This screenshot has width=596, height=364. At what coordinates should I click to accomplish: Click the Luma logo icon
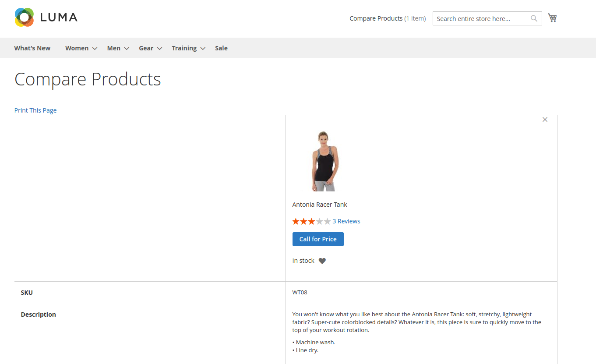(x=24, y=18)
